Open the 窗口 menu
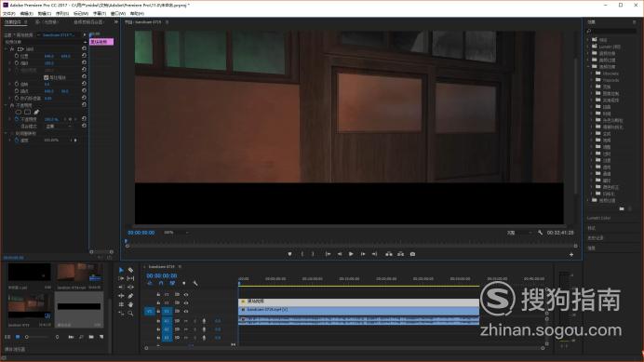The width and height of the screenshot is (644, 362). click(118, 14)
